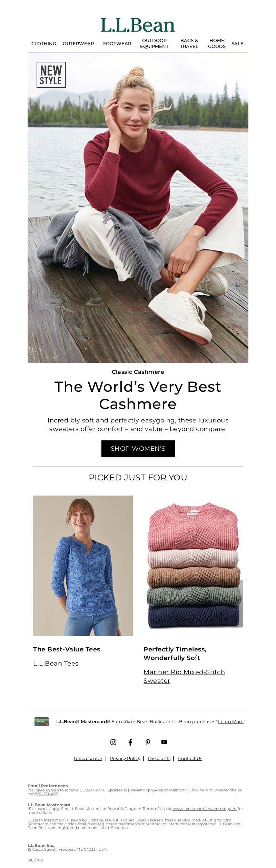Screen dimensions: 276x868
Task: Click the L.L.Bean Mastercard card icon
Action: [x=41, y=721]
